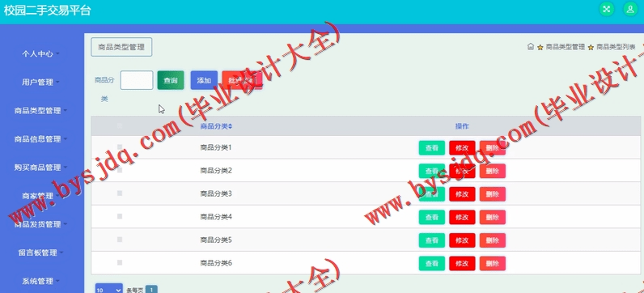Check the box for 商品分类3

point(120,193)
